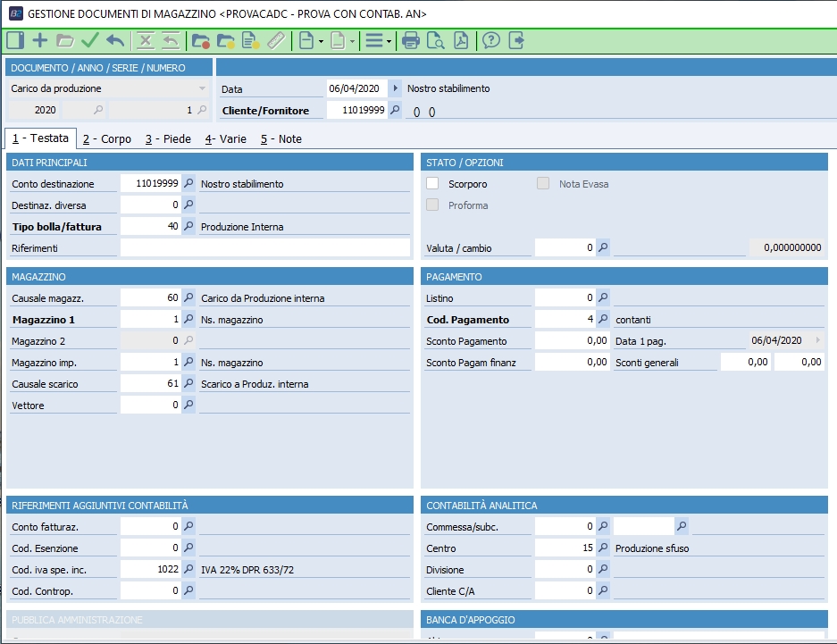Click the undo arrow toolbar icon
The width and height of the screenshot is (837, 644).
tap(114, 40)
